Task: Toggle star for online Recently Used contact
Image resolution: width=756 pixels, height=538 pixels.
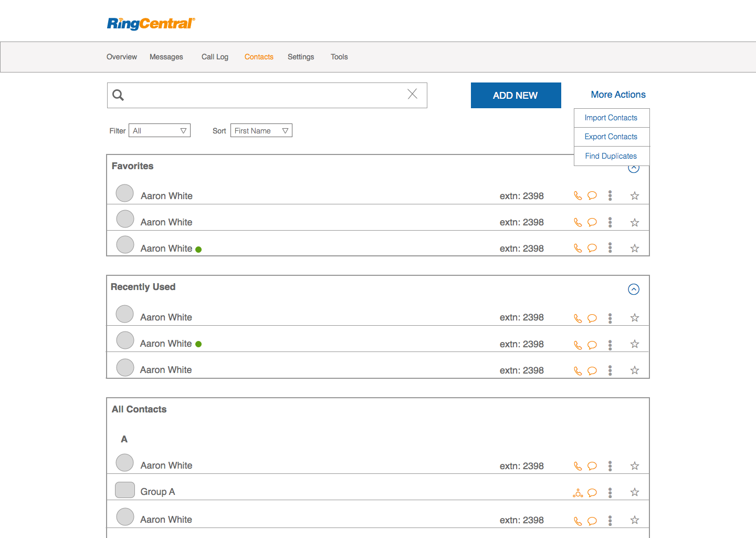Action: pos(635,344)
